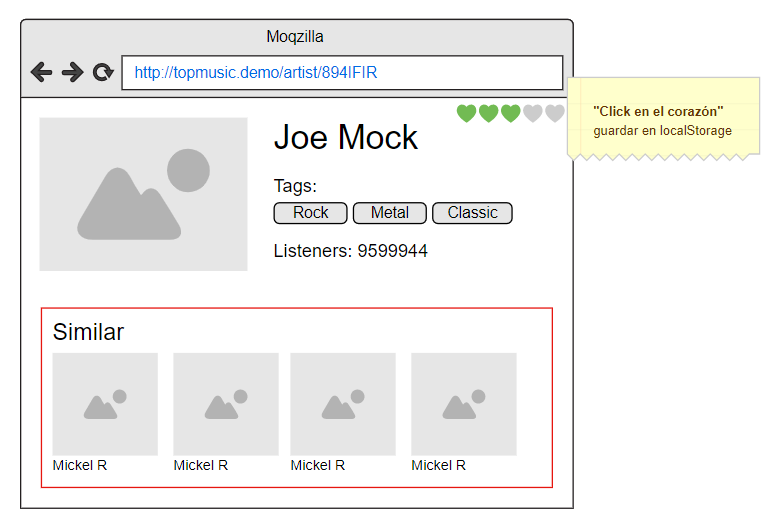This screenshot has height=532, width=775.
Task: Click the topmusic.demo URL address bar
Action: [x=342, y=73]
